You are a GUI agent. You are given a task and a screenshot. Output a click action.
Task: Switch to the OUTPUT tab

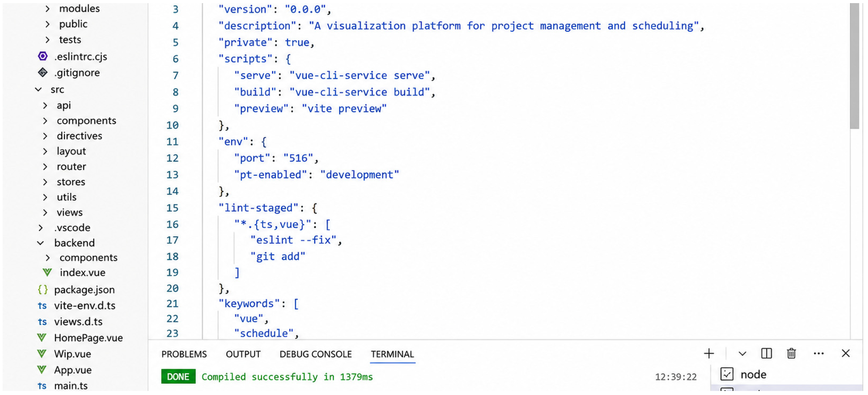[243, 354]
